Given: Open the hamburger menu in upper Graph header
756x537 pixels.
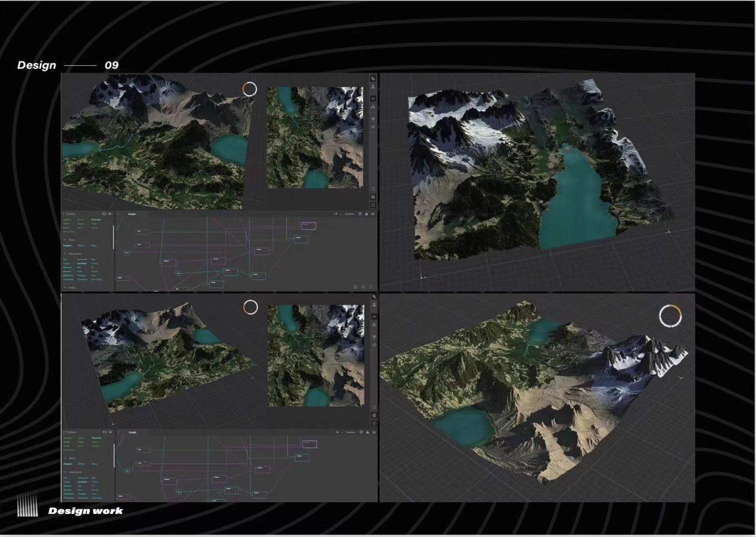Looking at the screenshot, I should tap(372, 214).
